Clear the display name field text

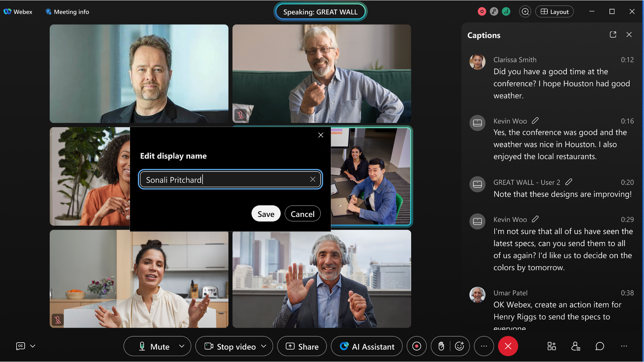312,179
